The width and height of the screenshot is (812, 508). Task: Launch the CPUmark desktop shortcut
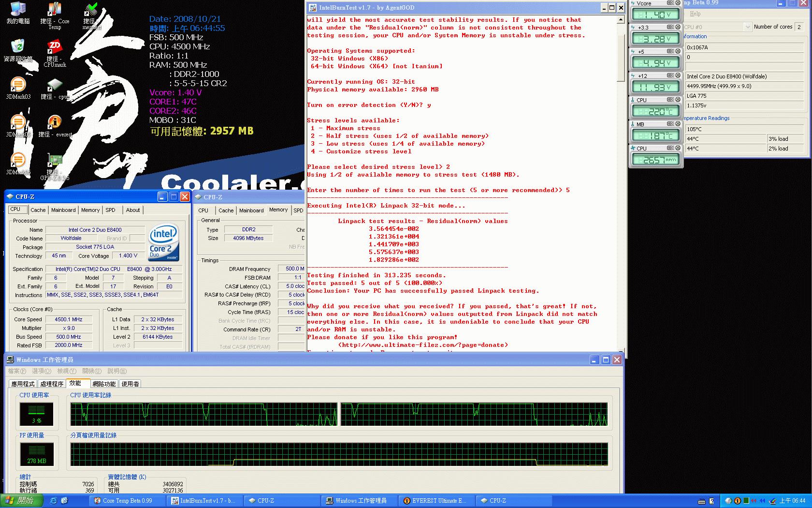click(55, 53)
